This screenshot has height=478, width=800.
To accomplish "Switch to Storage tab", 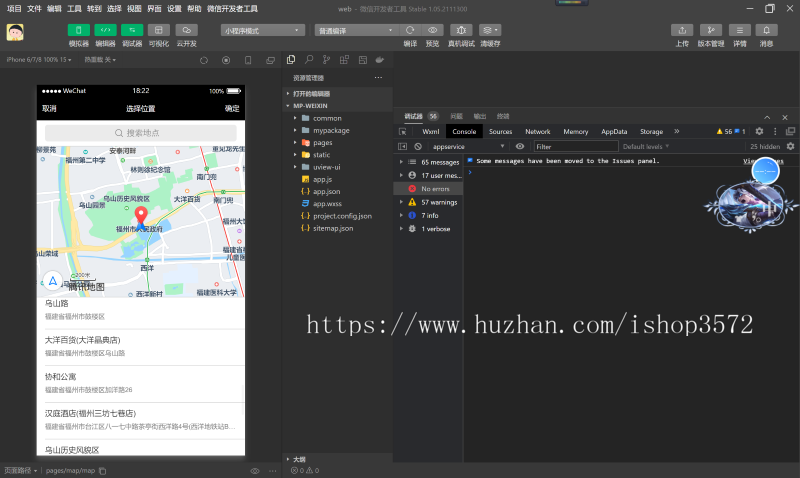I will point(652,131).
